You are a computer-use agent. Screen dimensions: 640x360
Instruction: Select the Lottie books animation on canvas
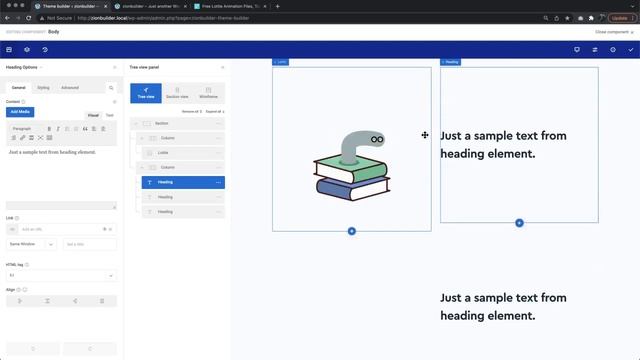tap(351, 165)
